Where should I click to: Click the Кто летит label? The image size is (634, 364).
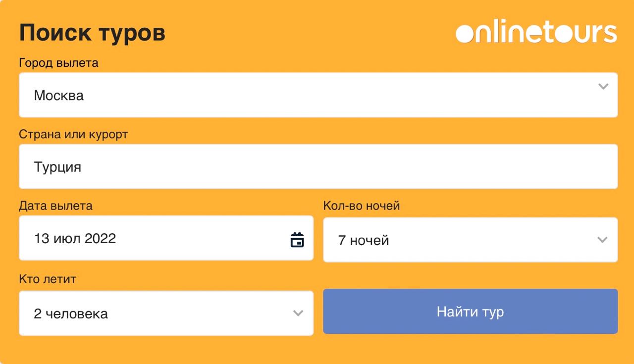(48, 279)
